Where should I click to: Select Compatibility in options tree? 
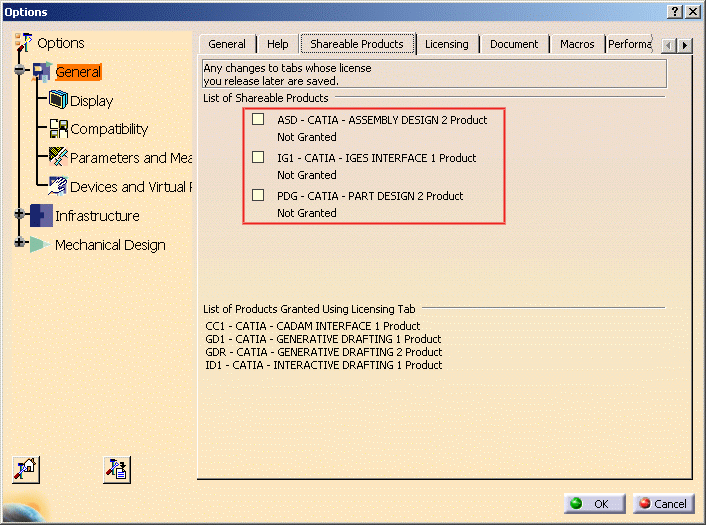point(109,129)
